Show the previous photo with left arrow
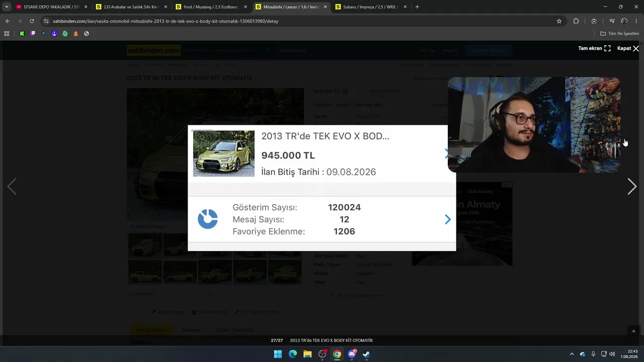 coord(12,187)
